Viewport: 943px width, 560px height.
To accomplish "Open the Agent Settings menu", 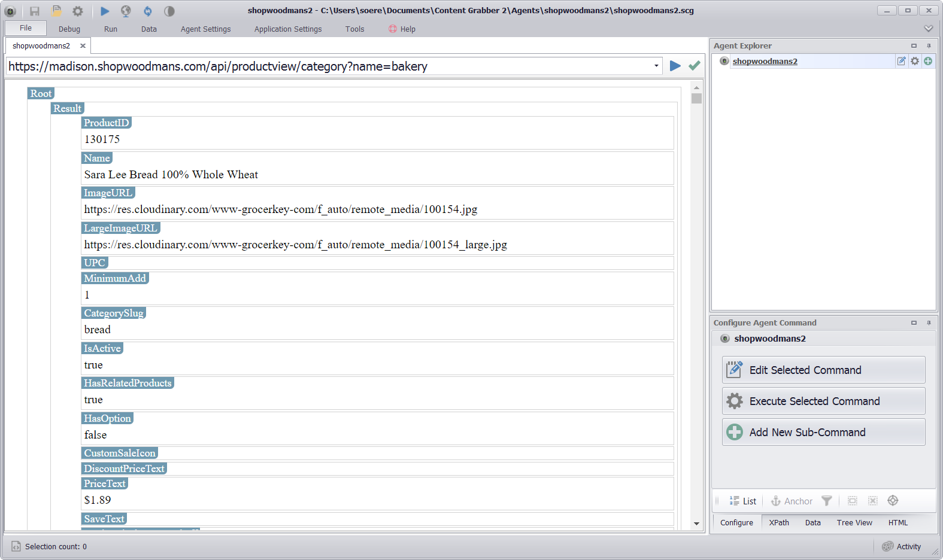I will [x=205, y=29].
